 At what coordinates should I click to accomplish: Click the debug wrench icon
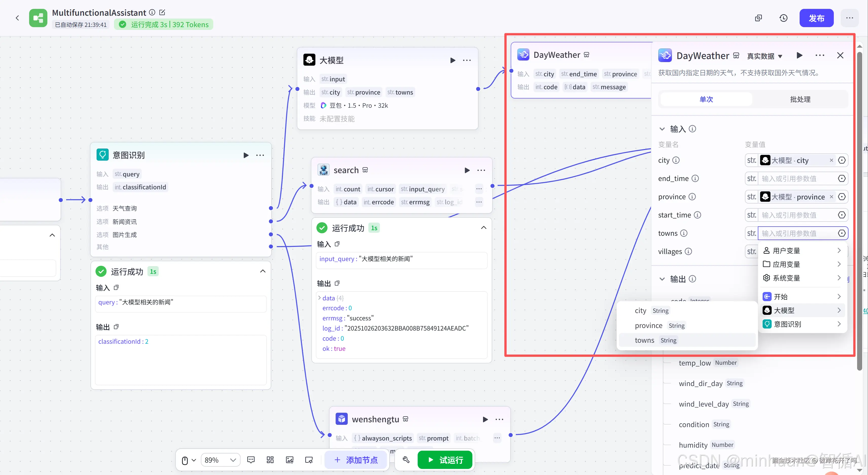tap(406, 460)
